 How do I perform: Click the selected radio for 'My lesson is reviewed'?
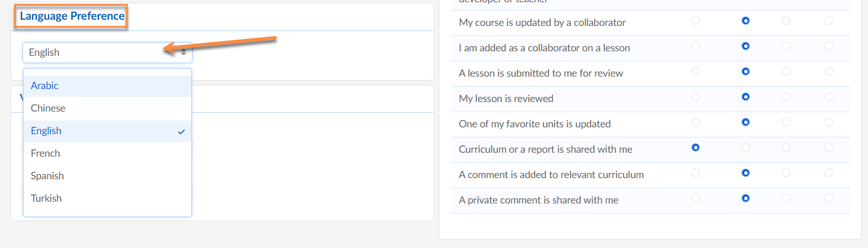(x=746, y=97)
